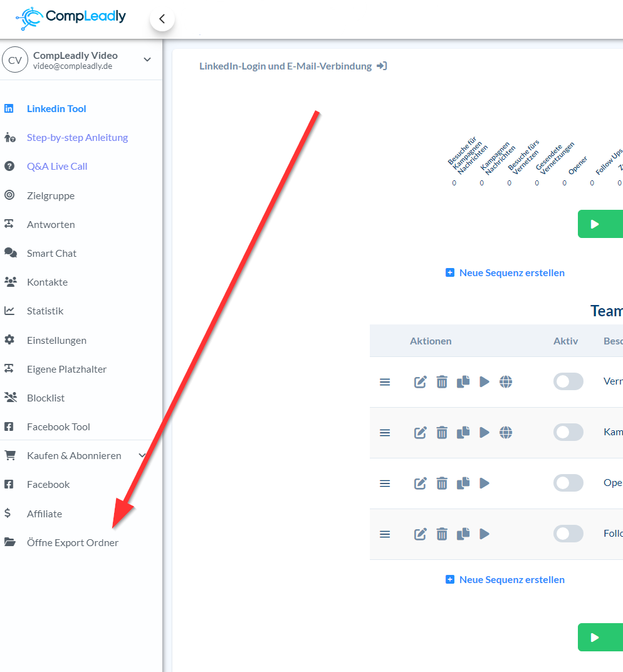Viewport: 623px width, 672px height.
Task: Go to Smart Chat in the sidebar
Action: click(x=51, y=253)
